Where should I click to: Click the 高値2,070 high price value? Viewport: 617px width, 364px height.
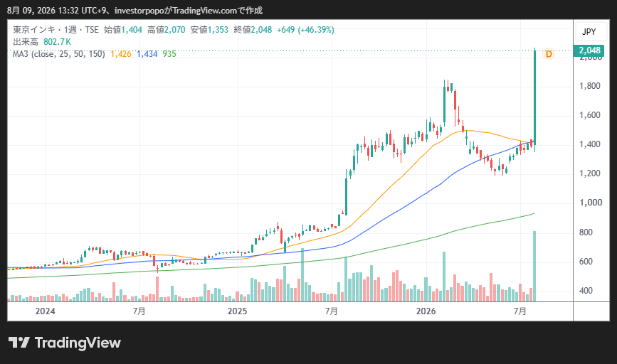coord(166,30)
